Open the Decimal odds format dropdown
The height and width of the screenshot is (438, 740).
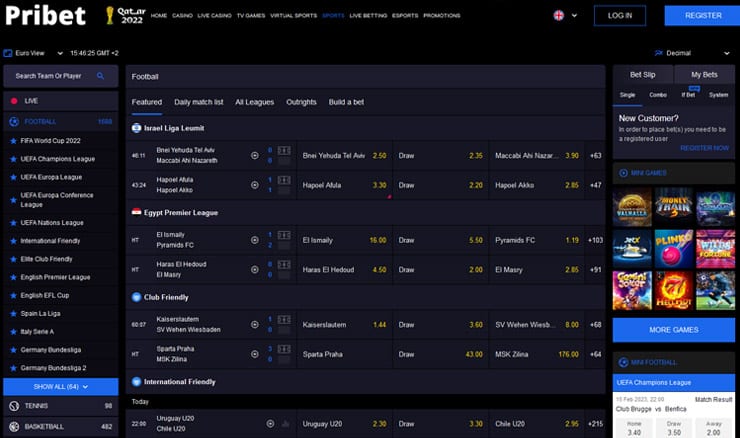point(726,53)
